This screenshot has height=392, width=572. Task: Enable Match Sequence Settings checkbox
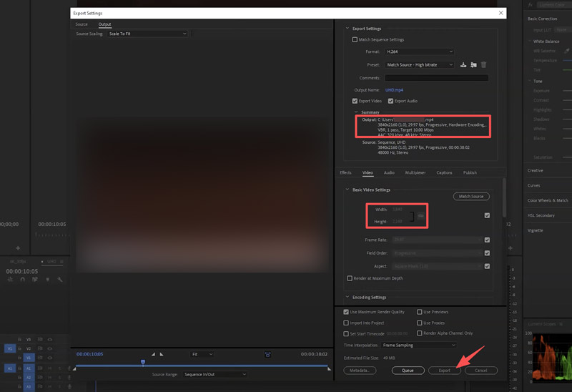(355, 39)
